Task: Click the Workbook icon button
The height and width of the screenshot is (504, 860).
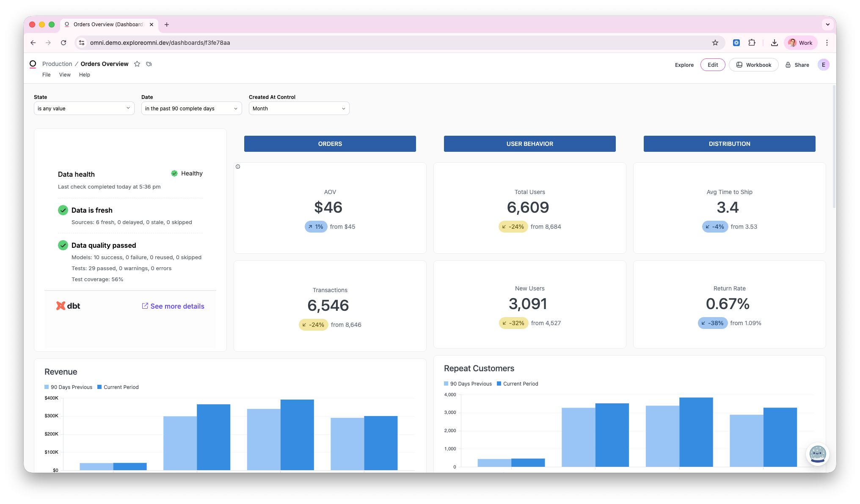Action: point(739,65)
